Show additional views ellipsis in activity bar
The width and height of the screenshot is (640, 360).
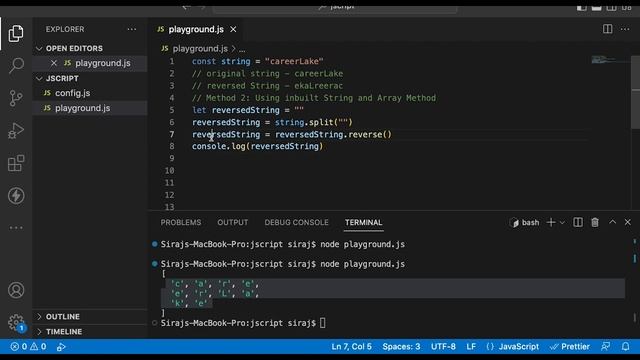(x=16, y=228)
